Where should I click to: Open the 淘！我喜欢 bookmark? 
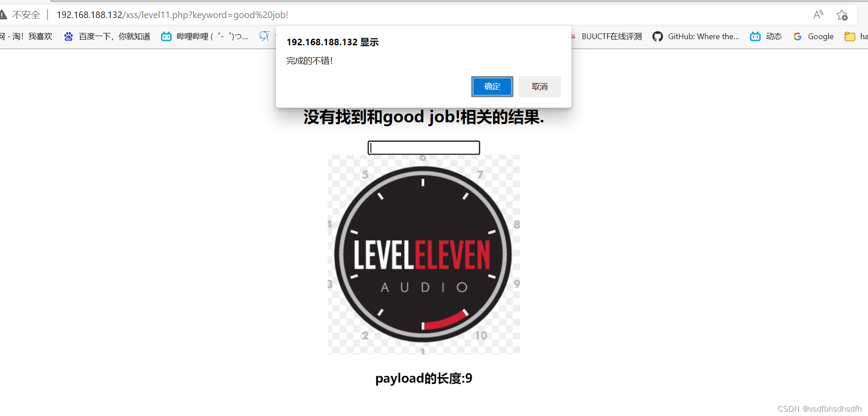pyautogui.click(x=26, y=36)
